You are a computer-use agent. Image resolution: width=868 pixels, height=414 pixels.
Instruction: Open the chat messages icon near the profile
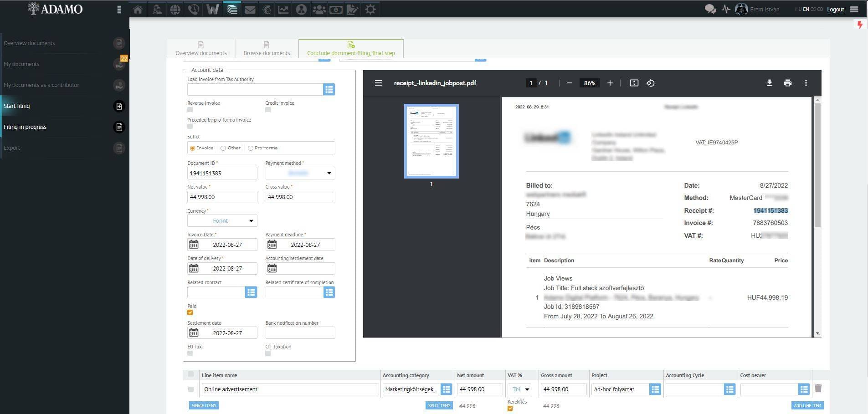709,9
